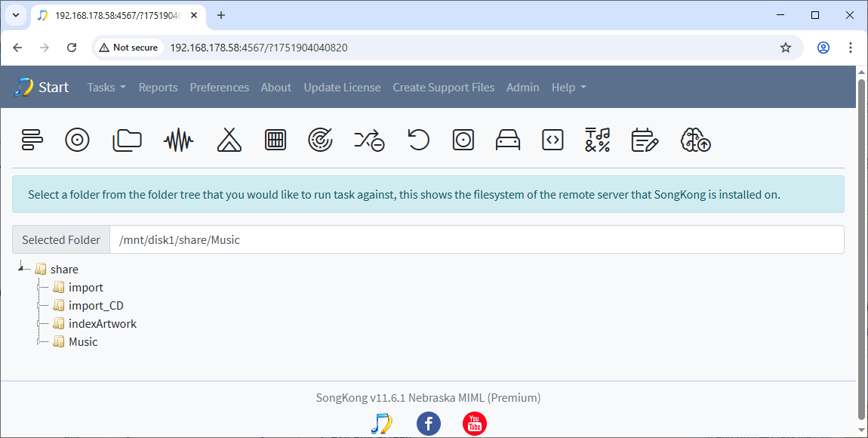Click the SongKong v11.6.1 version text
Viewport: 868px width, 438px height.
point(428,397)
